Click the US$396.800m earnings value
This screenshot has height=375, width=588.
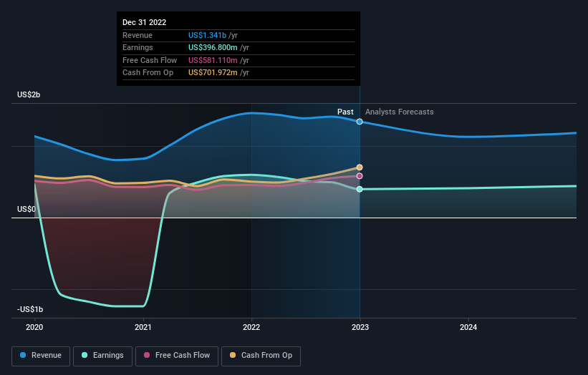point(213,47)
